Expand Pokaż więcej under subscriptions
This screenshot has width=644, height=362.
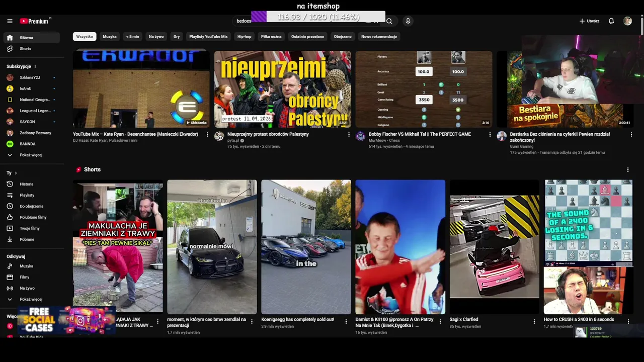click(x=32, y=155)
